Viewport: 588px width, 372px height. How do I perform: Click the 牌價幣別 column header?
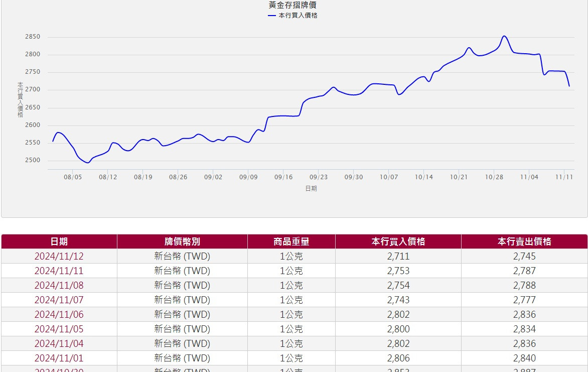(182, 241)
